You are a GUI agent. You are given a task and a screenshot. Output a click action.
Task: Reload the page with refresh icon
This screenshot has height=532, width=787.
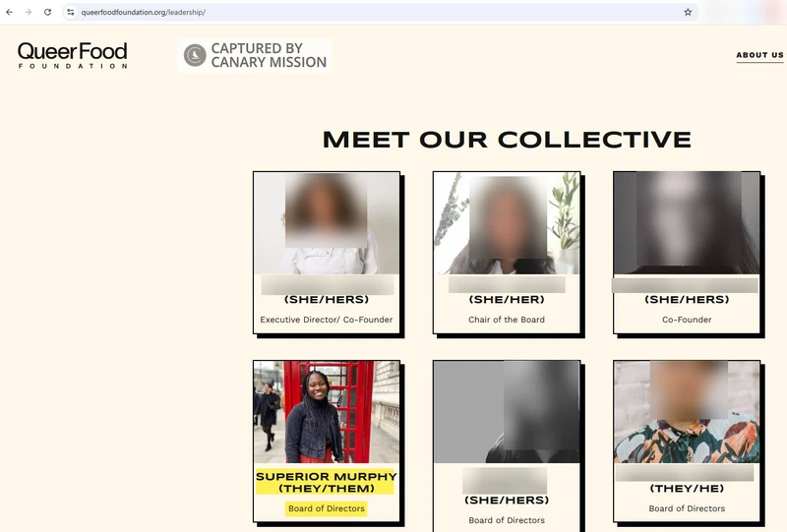coord(47,12)
